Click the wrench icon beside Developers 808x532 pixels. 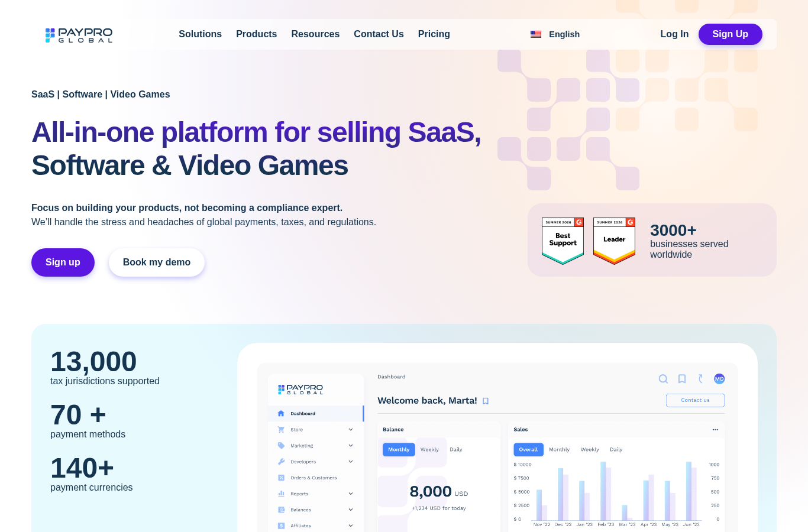281,462
